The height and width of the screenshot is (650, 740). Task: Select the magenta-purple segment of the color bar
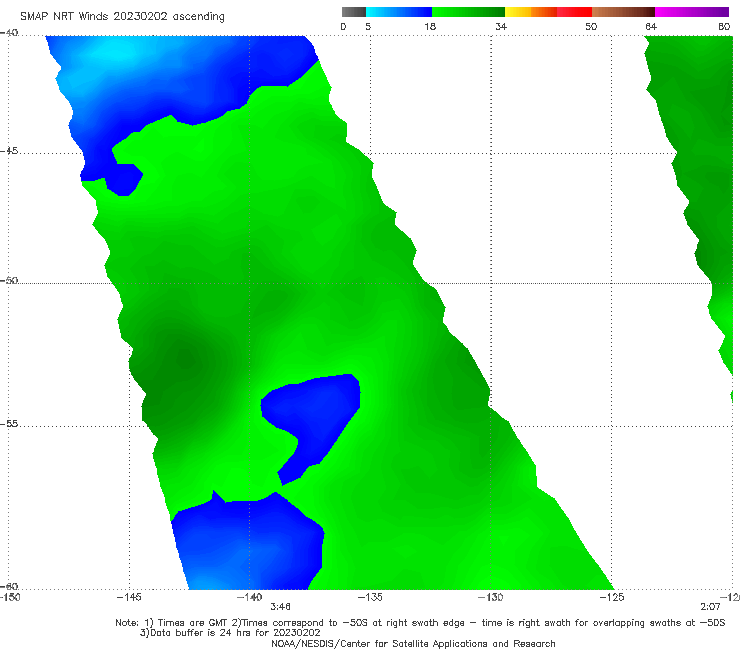pos(692,12)
